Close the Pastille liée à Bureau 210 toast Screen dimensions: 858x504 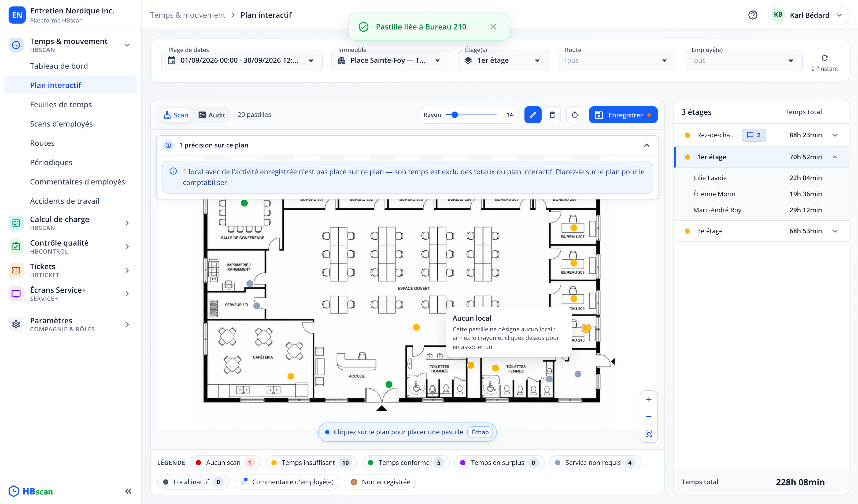coord(493,27)
